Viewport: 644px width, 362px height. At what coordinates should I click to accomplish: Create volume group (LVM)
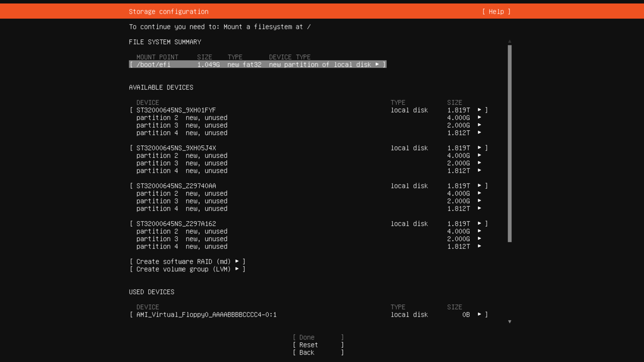[x=187, y=269]
